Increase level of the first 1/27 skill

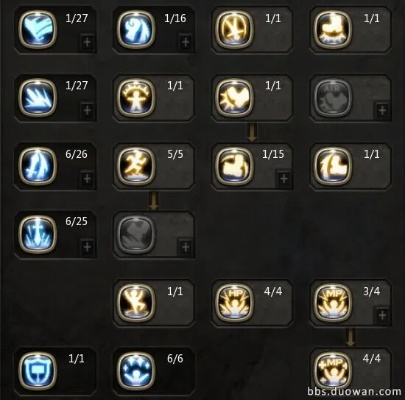point(87,42)
